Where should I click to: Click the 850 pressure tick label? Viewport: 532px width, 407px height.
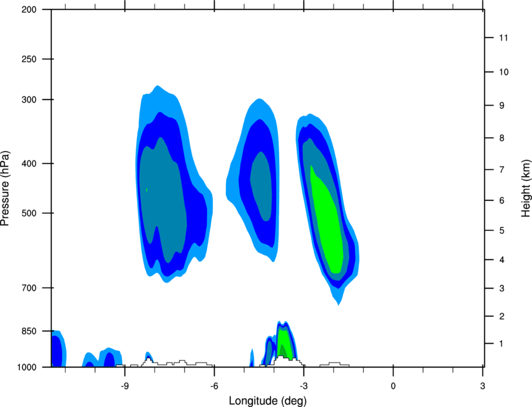coord(29,331)
